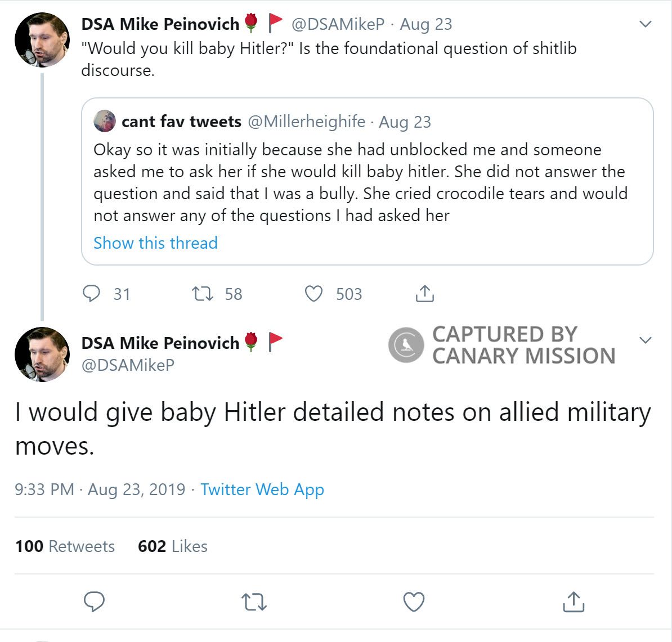Share the main tweet using the bottom share icon

point(573,601)
